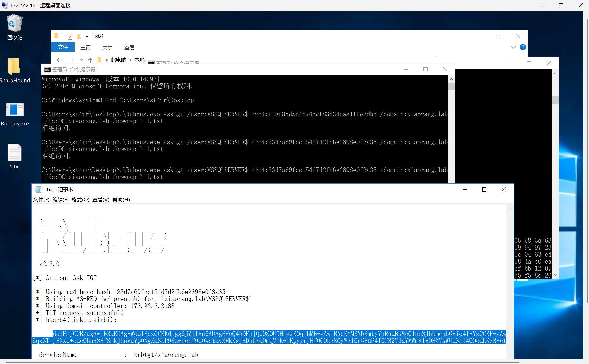
Task: Minimize the x64 explorer window
Action: tap(479, 36)
